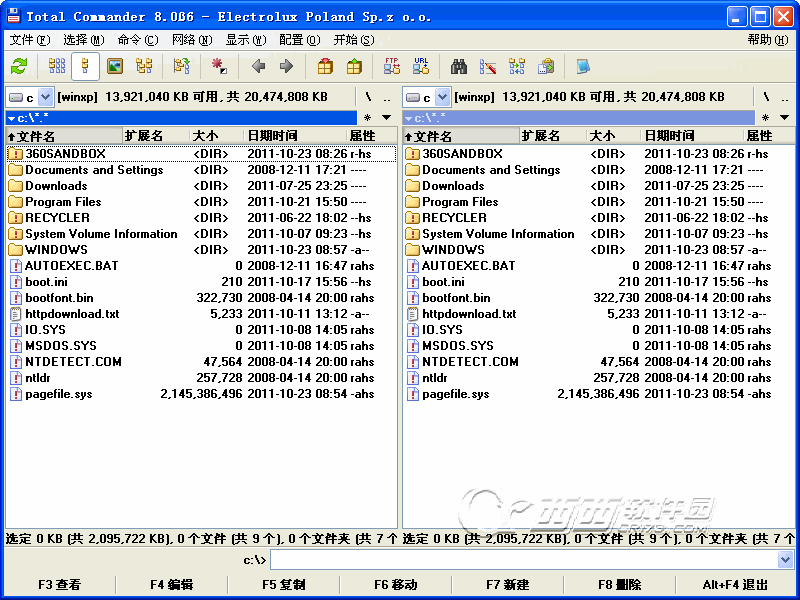The width and height of the screenshot is (800, 600).
Task: Click the left panel c:\*.* path bar
Action: tap(181, 118)
